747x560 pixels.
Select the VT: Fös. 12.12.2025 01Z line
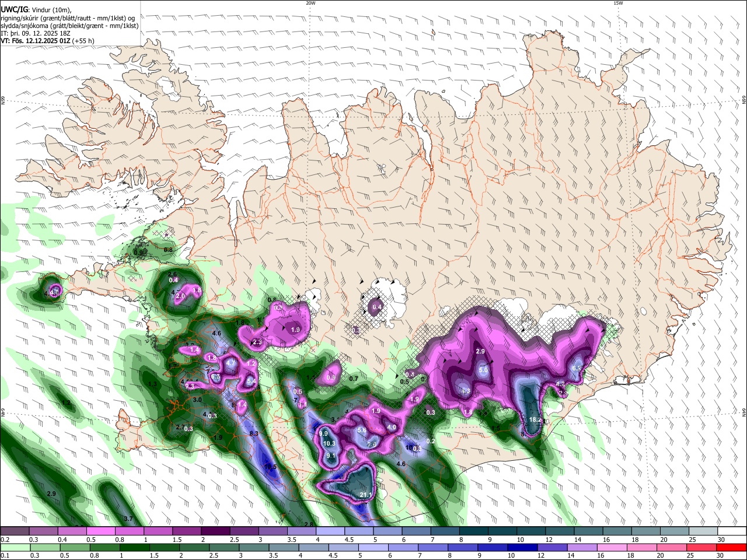[47, 41]
